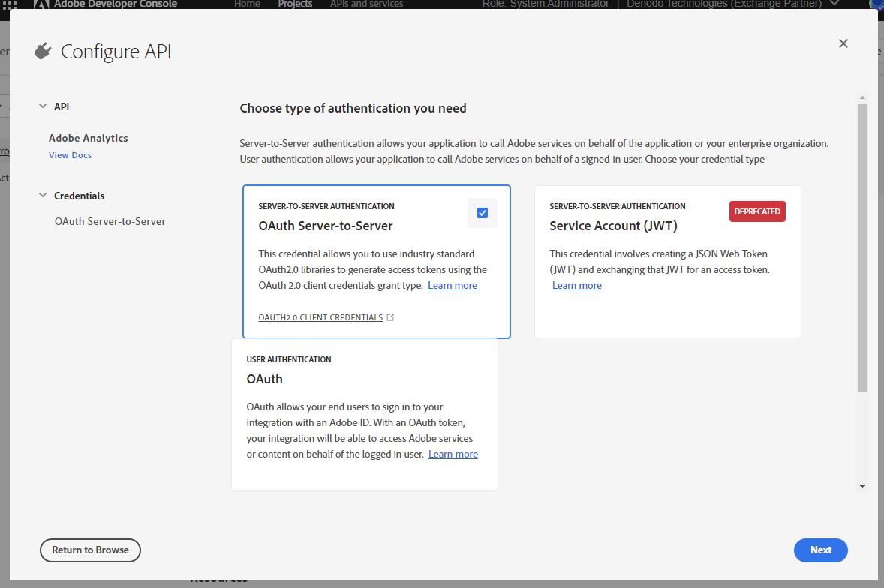Open external link icon beside OAUTH2.0 CLIENT CREDENTIALS
The image size is (884, 588).
click(x=390, y=317)
